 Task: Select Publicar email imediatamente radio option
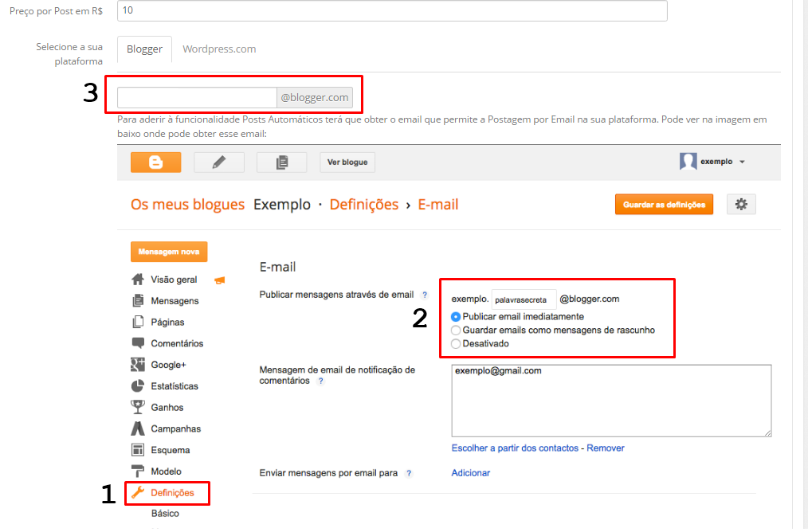pos(456,317)
